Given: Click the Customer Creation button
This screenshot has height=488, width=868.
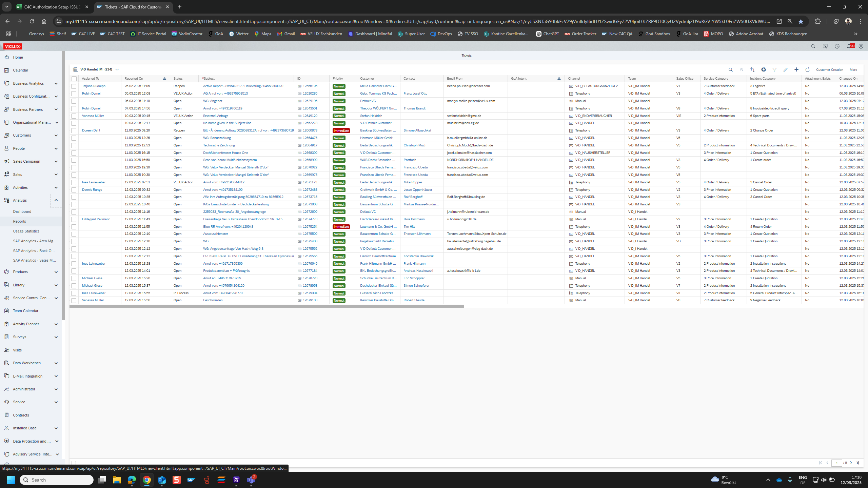Looking at the screenshot, I should pyautogui.click(x=829, y=69).
